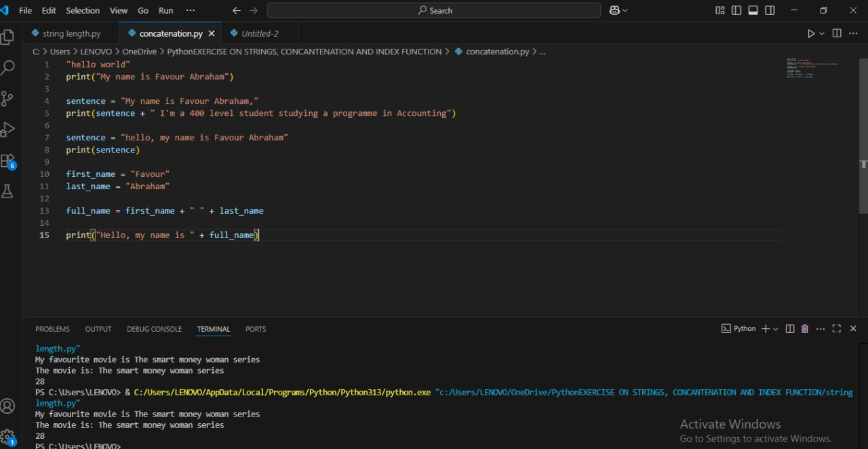Toggle the bottom panel layout button

[x=753, y=10]
